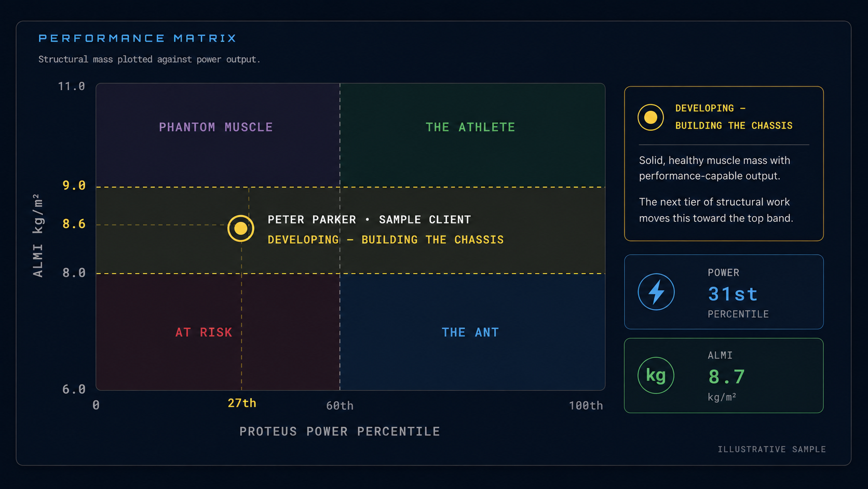Viewport: 868px width, 489px height.
Task: Open the ALMI 8.7 value card
Action: (x=724, y=376)
